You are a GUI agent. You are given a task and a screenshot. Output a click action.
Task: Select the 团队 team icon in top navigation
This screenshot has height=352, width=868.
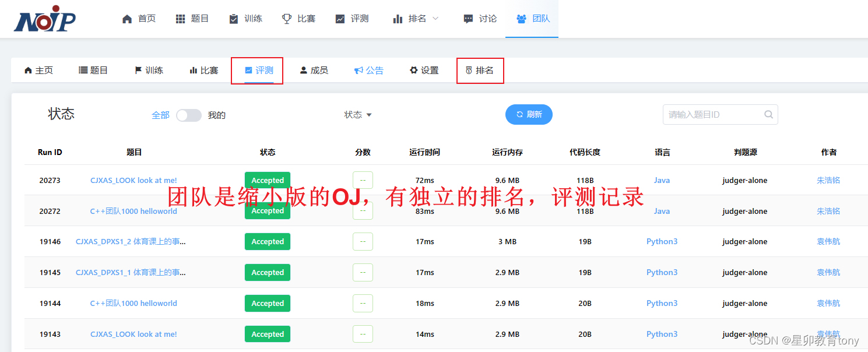click(522, 18)
